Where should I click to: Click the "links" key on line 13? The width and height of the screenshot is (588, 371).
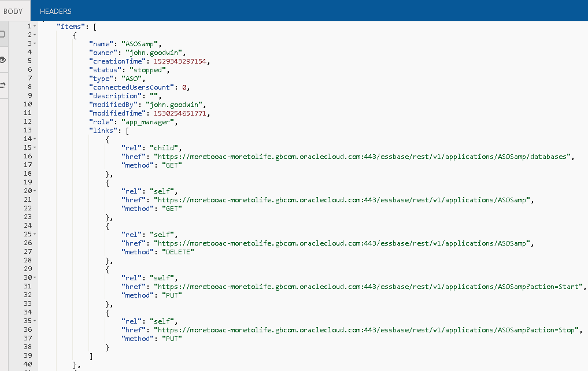(103, 131)
